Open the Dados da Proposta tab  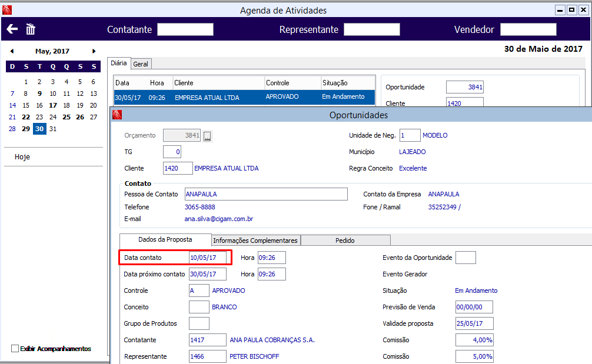(165, 239)
